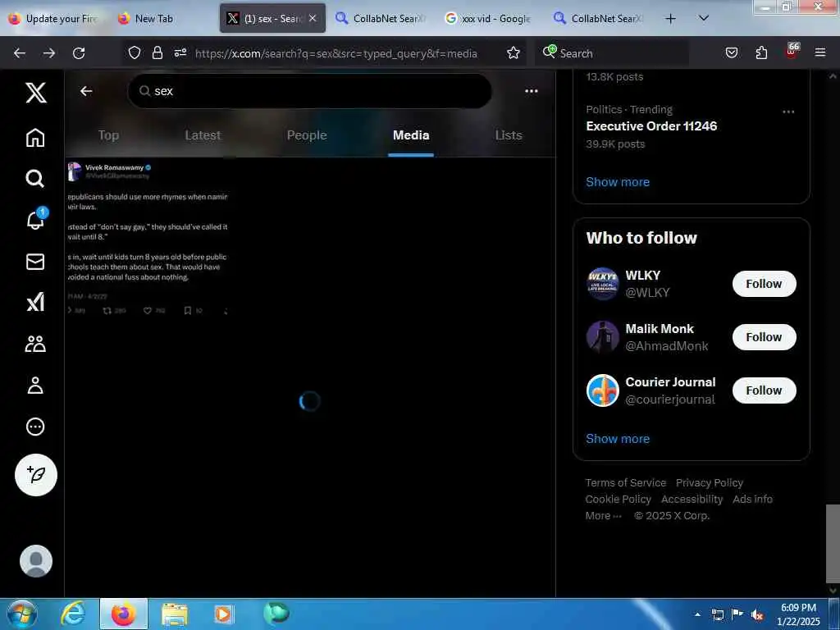The image size is (840, 630).
Task: Reload the current page
Action: click(x=79, y=53)
